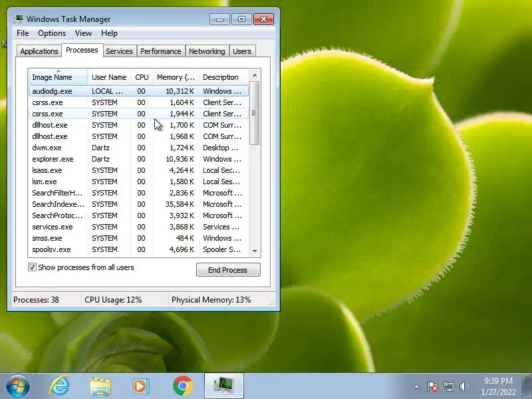Minimize the Task Manager window
This screenshot has height=399, width=532.
[x=219, y=19]
